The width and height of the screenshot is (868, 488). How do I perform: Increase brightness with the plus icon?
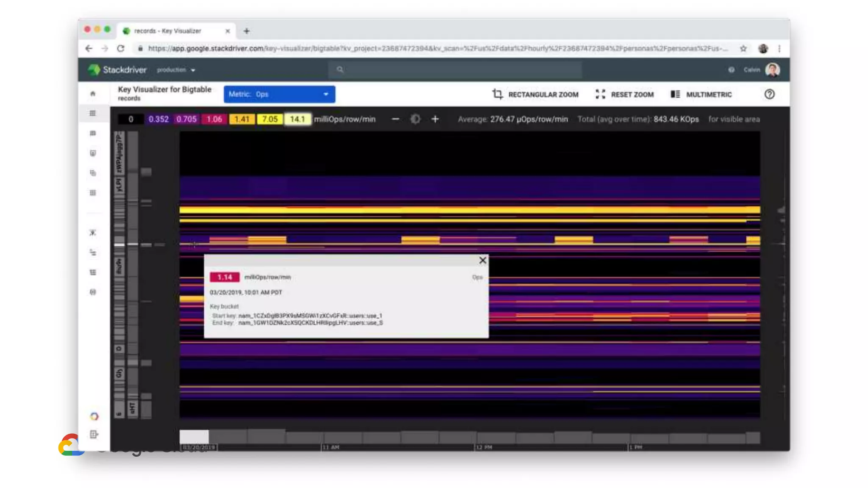click(x=435, y=119)
